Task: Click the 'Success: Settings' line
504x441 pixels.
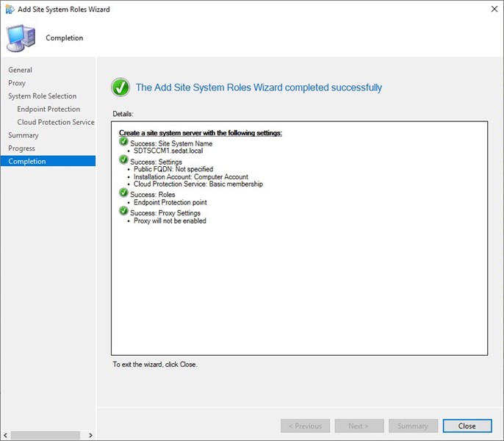Action: 156,162
